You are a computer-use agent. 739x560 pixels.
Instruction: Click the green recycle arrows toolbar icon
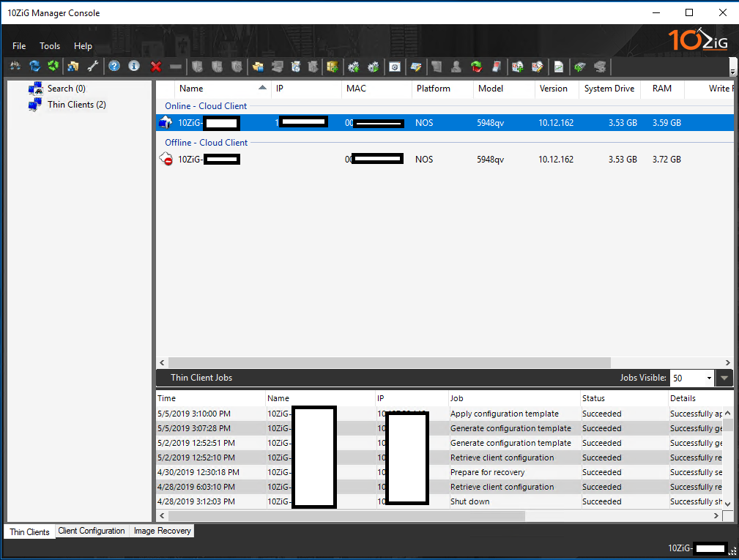pyautogui.click(x=53, y=67)
